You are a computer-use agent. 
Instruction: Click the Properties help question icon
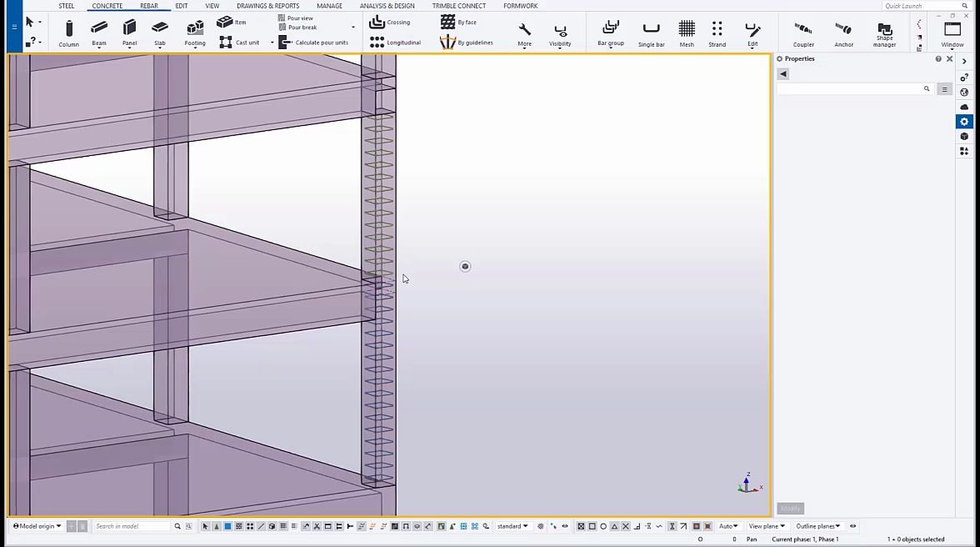[x=938, y=58]
